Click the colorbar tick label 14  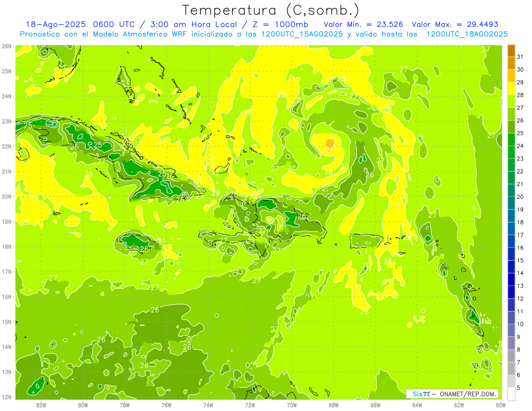click(520, 273)
